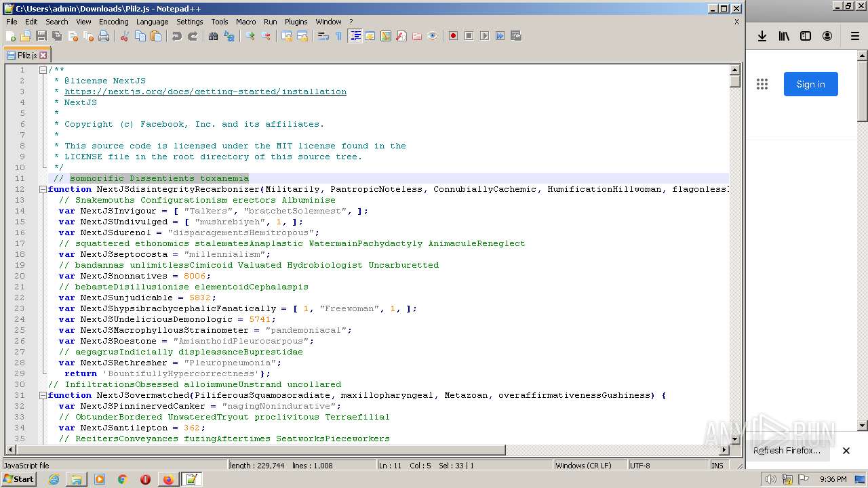The height and width of the screenshot is (488, 868).
Task: Redo the edit with the Redo arrow
Action: click(x=193, y=36)
